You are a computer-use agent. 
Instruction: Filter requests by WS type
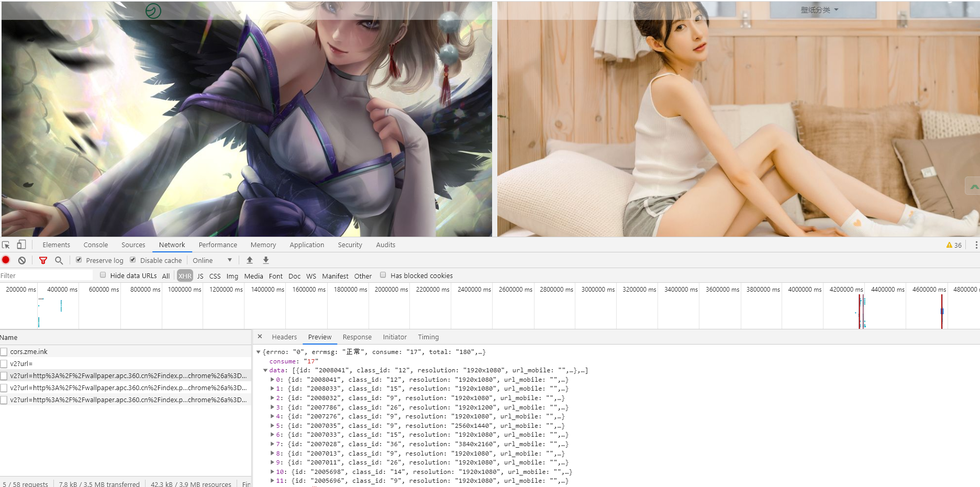click(311, 276)
